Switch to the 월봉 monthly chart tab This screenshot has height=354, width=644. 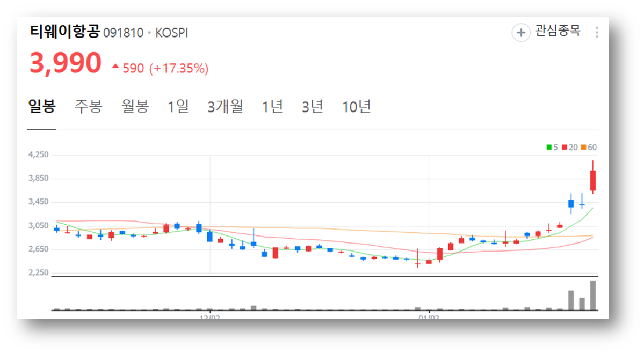(x=135, y=107)
